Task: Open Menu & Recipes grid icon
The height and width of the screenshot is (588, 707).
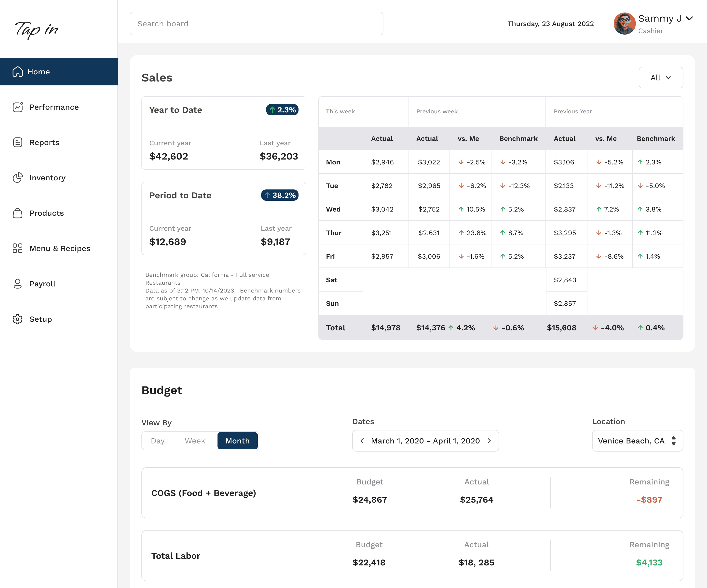Action: point(17,248)
